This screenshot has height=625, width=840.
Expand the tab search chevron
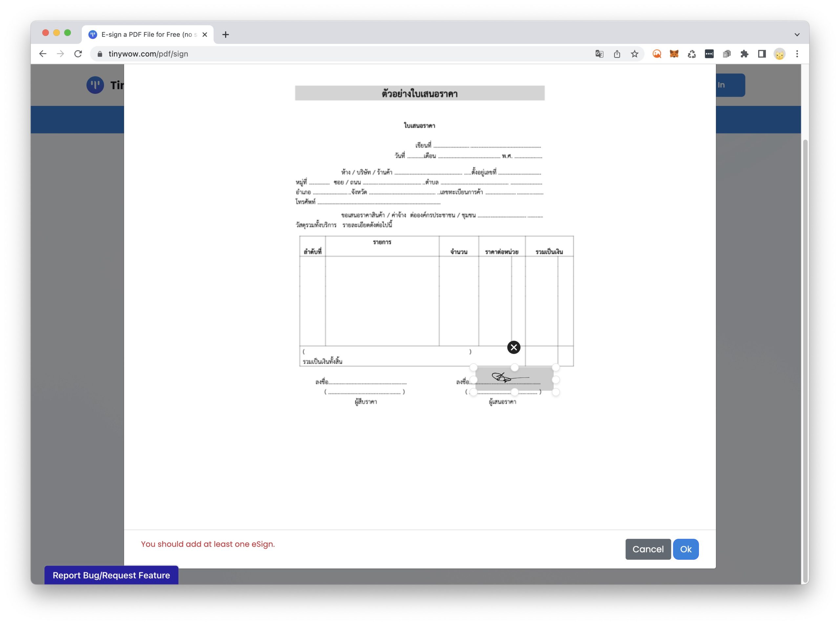(797, 34)
